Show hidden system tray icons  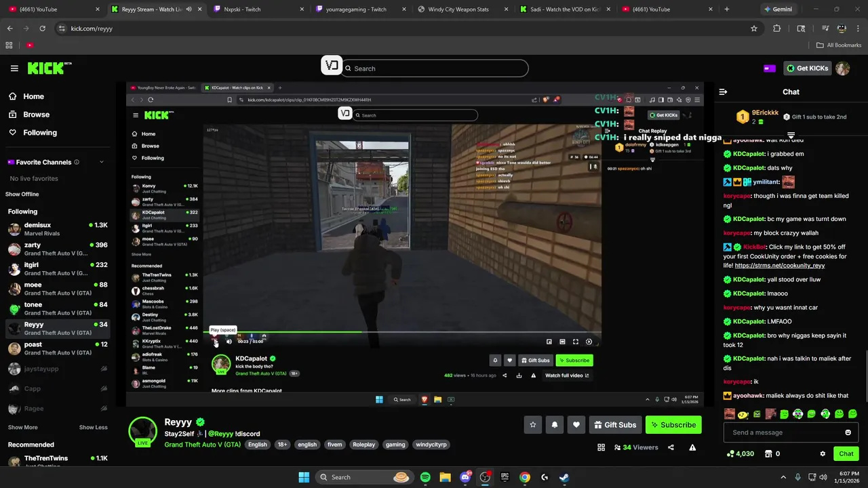(x=783, y=477)
